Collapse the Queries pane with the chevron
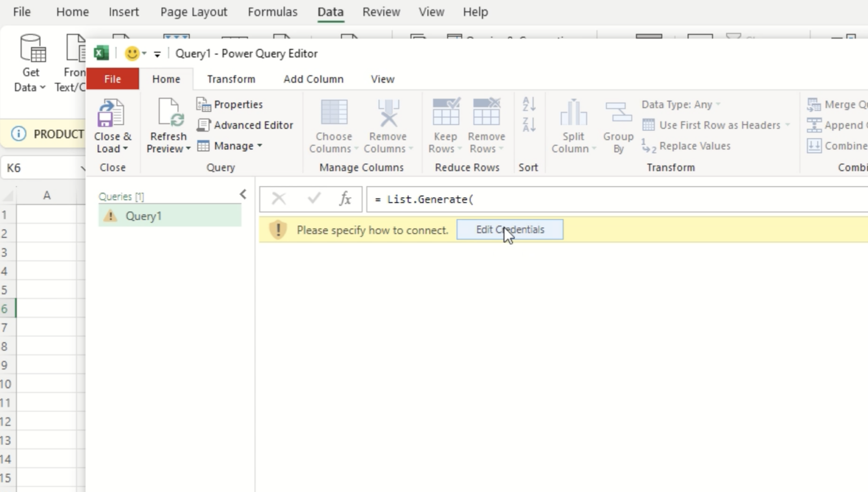 click(242, 194)
